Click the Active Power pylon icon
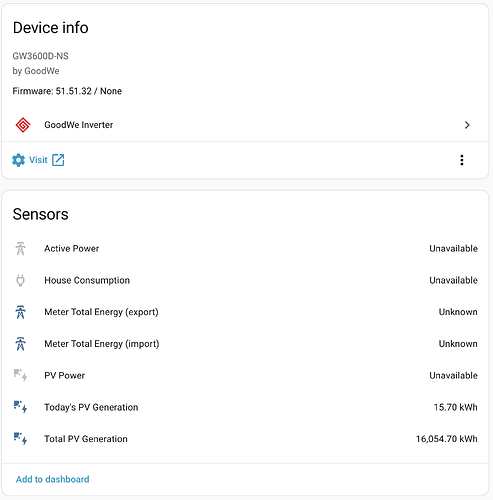 coord(20,249)
